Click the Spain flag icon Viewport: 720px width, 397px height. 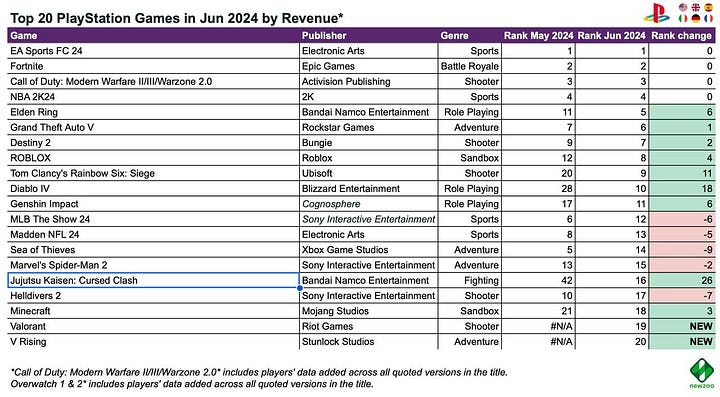coord(709,7)
